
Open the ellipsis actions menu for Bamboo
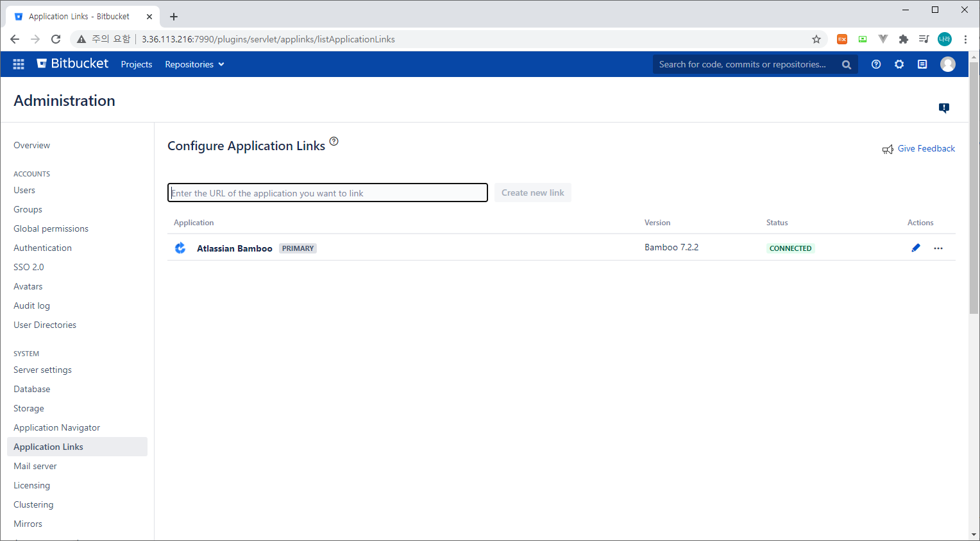tap(938, 248)
